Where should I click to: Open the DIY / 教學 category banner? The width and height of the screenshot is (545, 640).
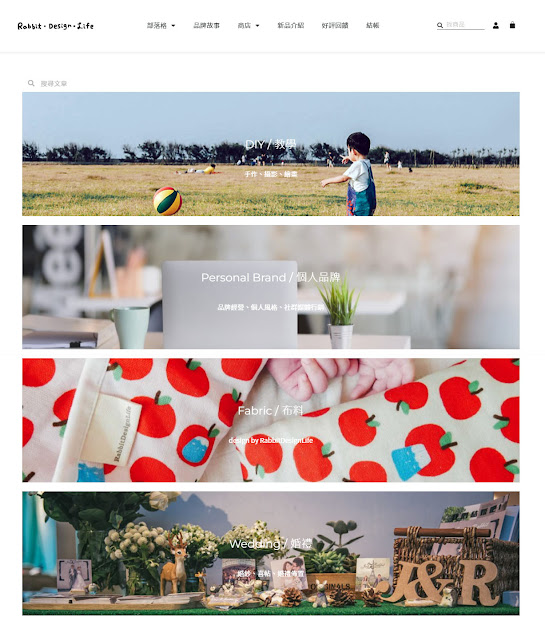[271, 154]
